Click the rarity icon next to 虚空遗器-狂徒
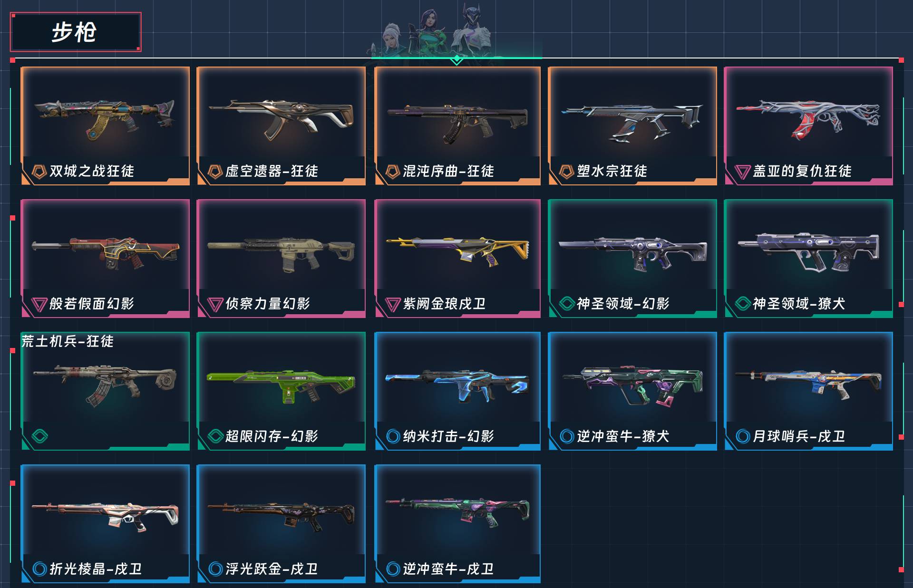 coord(215,171)
